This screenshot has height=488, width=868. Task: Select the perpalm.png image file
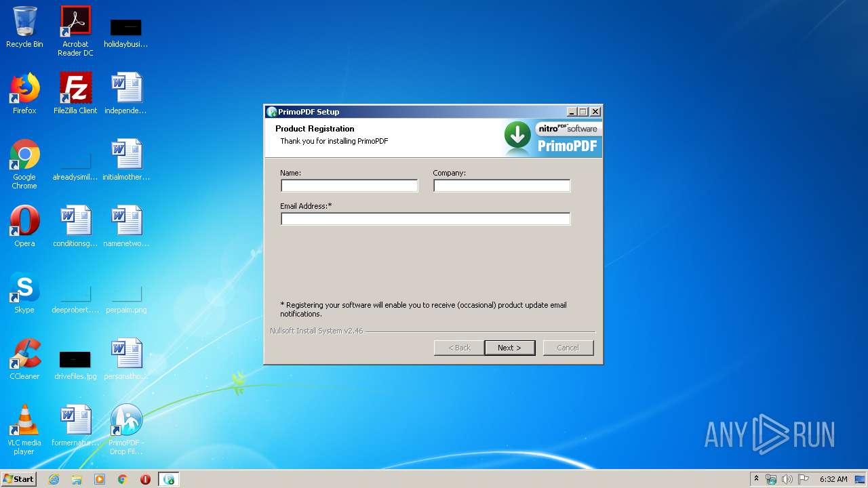coord(126,300)
